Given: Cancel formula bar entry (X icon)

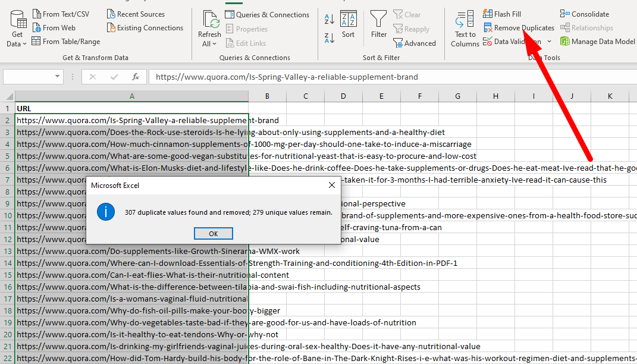Looking at the screenshot, I should coord(93,77).
